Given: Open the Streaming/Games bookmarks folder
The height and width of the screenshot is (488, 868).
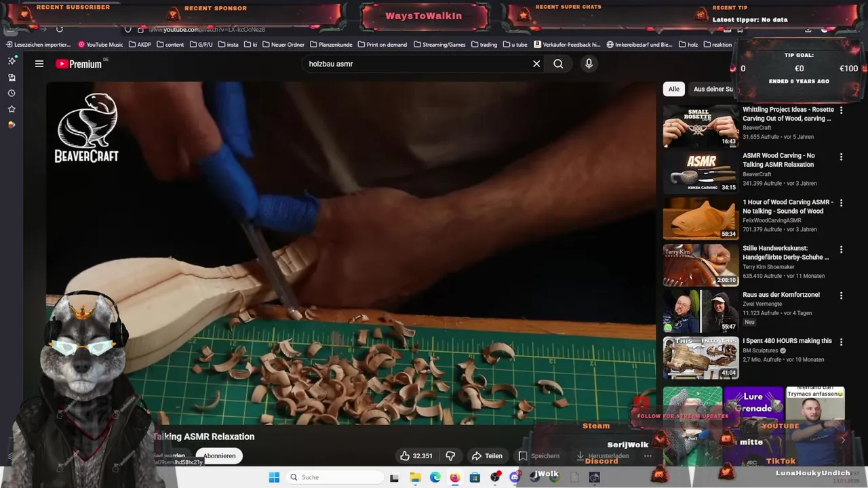Looking at the screenshot, I should coord(439,45).
